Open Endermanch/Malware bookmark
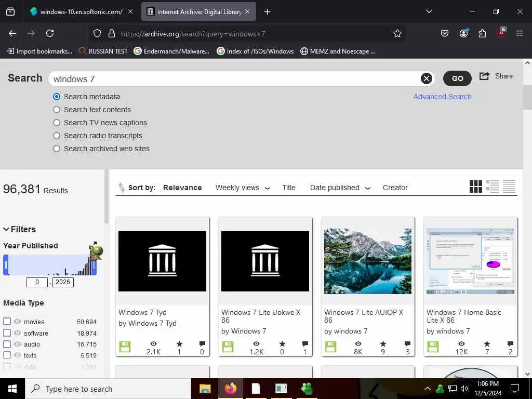This screenshot has height=399, width=532. [x=171, y=51]
